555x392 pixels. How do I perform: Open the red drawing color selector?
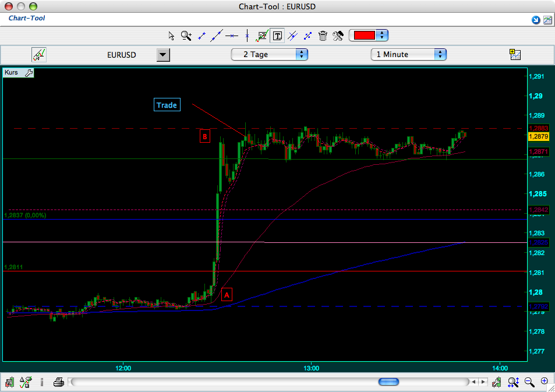point(369,36)
